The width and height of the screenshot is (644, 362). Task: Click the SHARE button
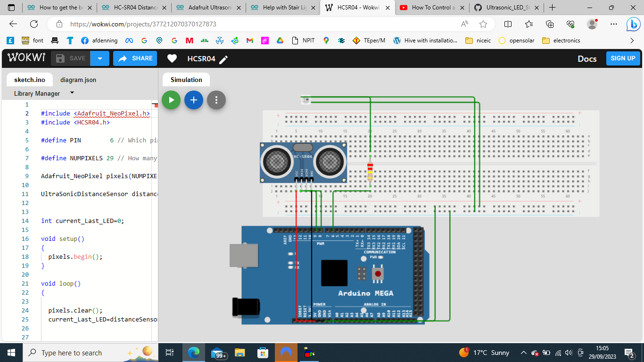(x=135, y=58)
